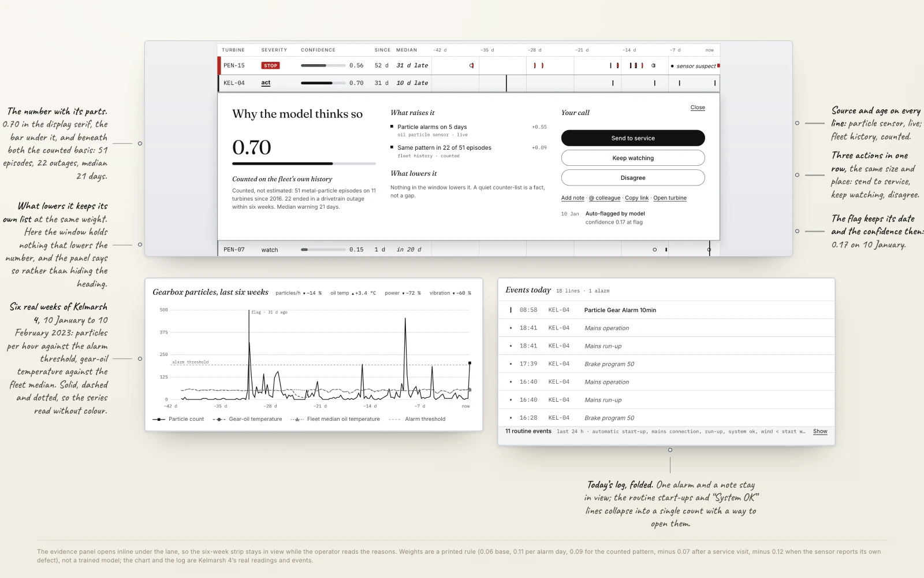The image size is (924, 578).
Task: Click 'Same pattern in 22 of 51 episodes'
Action: point(444,148)
